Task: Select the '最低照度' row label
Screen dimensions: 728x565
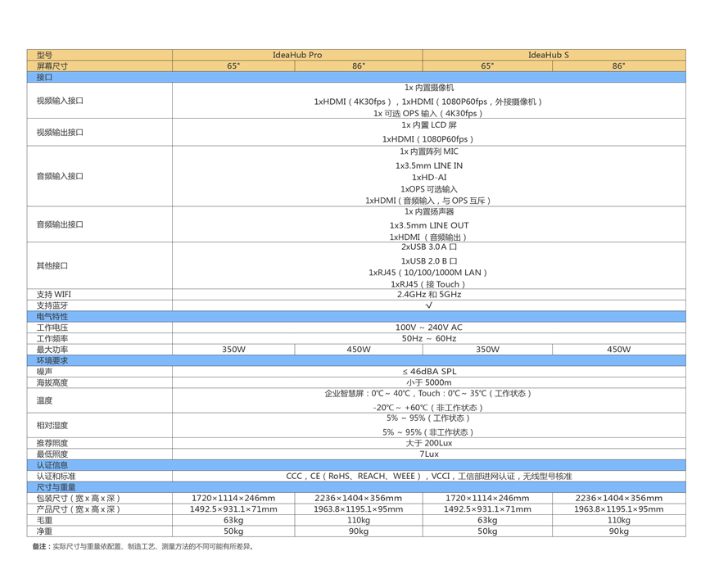Action: 52,454
